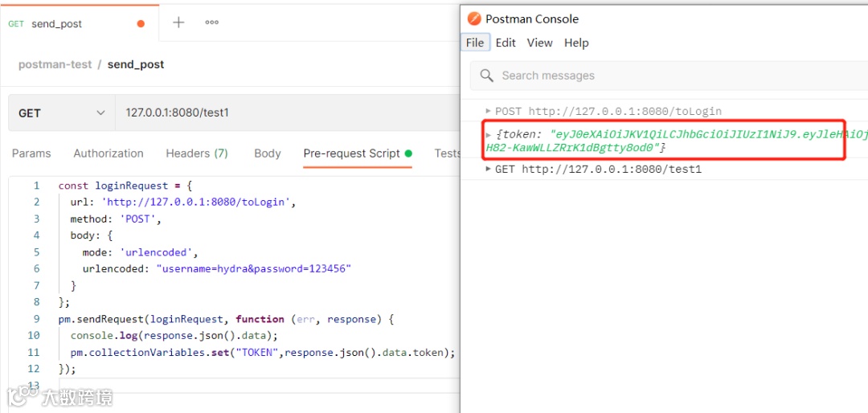Click the toLogin url string on line 2
The height and width of the screenshot is (413, 868).
coord(196,202)
